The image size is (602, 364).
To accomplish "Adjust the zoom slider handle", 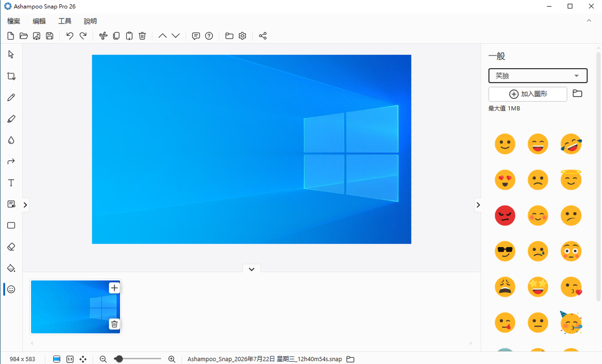I will point(119,359).
